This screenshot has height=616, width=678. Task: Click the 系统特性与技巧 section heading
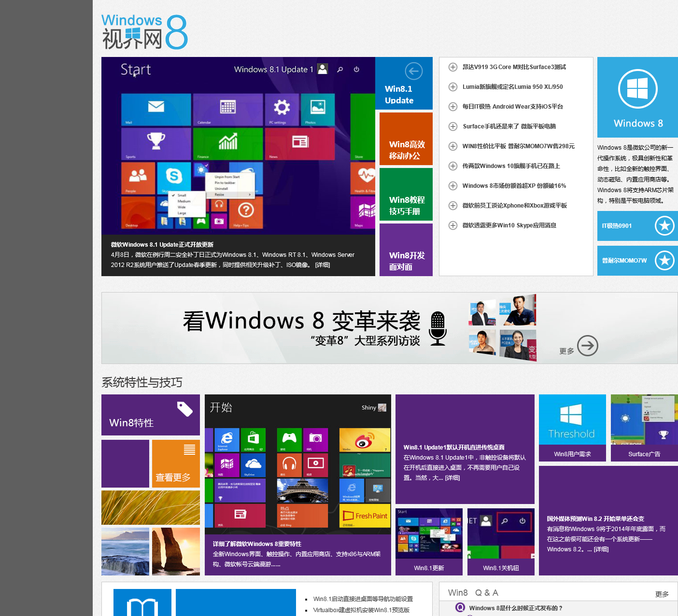142,382
